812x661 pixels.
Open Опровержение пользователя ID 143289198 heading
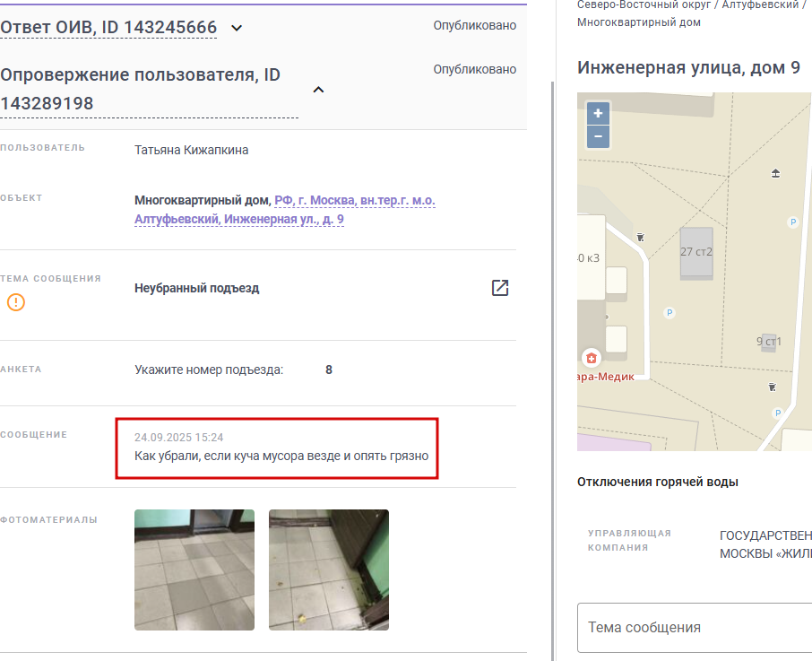pyautogui.click(x=149, y=89)
